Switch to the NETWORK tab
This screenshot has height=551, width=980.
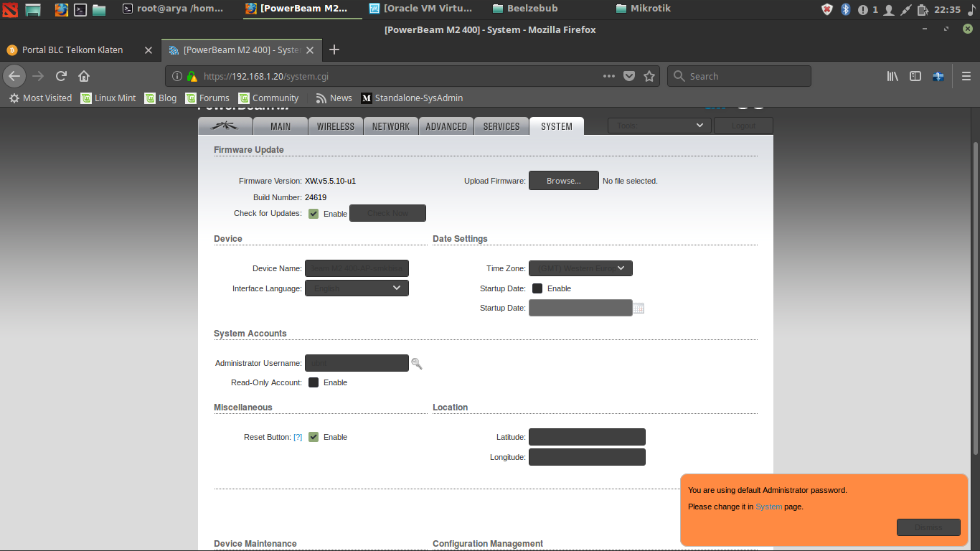coord(391,126)
